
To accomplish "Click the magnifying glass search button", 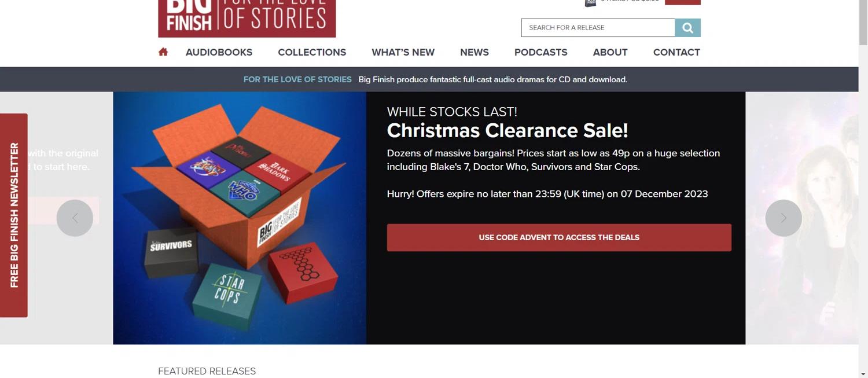I will (687, 28).
